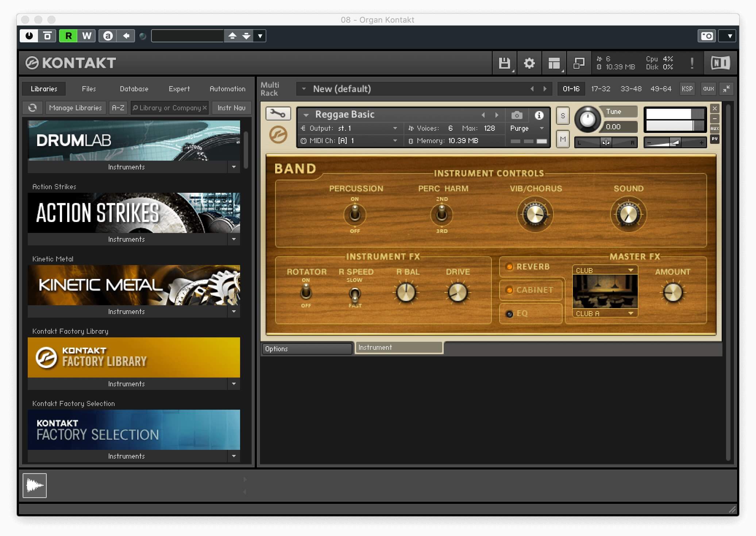Click the A/B comparison icon
This screenshot has height=536, width=756.
coord(108,36)
